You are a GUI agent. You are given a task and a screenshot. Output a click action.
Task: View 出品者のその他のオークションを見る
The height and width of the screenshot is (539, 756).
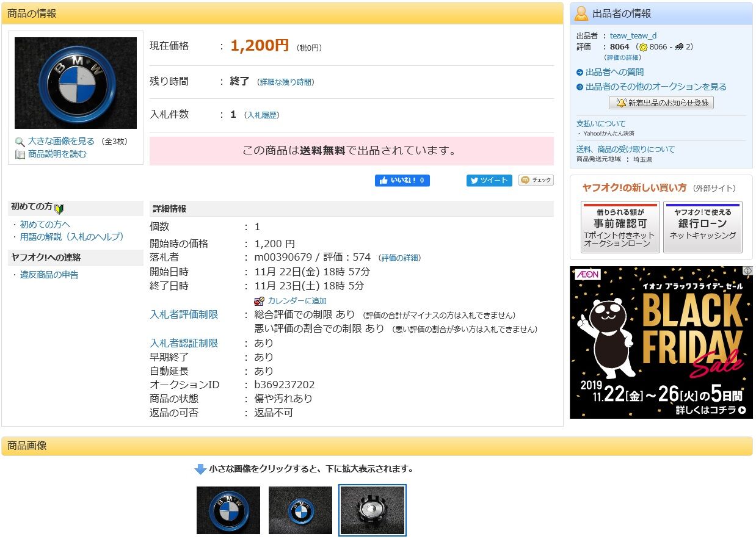[x=656, y=87]
